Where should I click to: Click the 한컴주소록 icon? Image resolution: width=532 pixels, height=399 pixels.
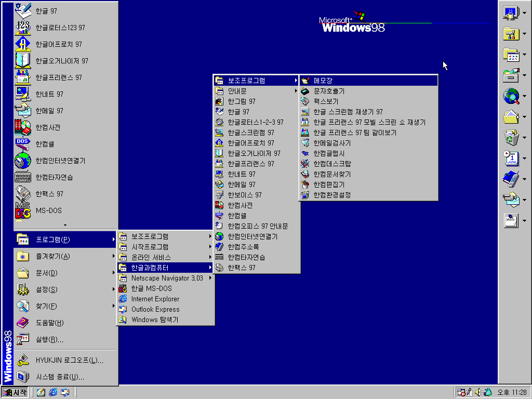(219, 247)
